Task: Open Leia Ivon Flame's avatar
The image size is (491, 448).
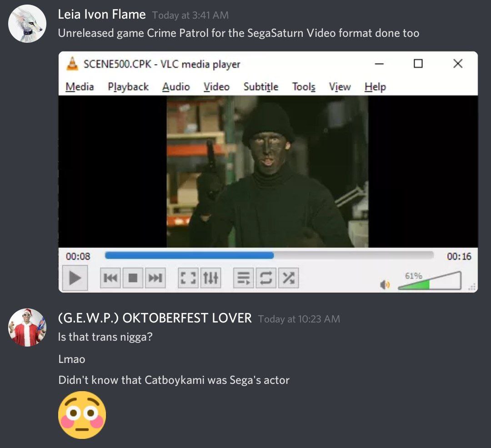Action: (27, 24)
